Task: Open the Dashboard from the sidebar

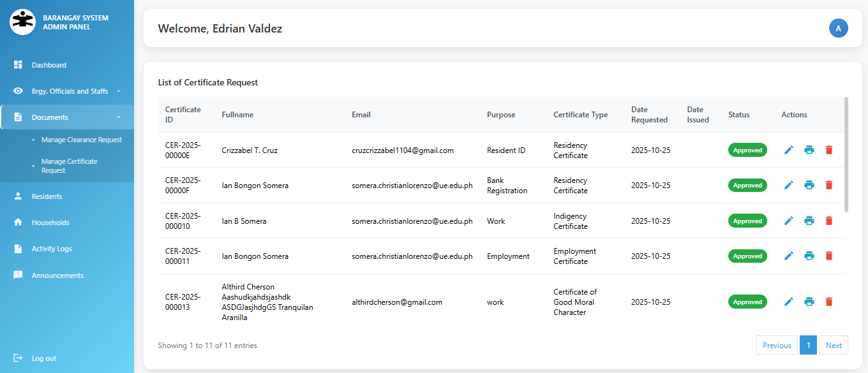Action: (x=48, y=64)
